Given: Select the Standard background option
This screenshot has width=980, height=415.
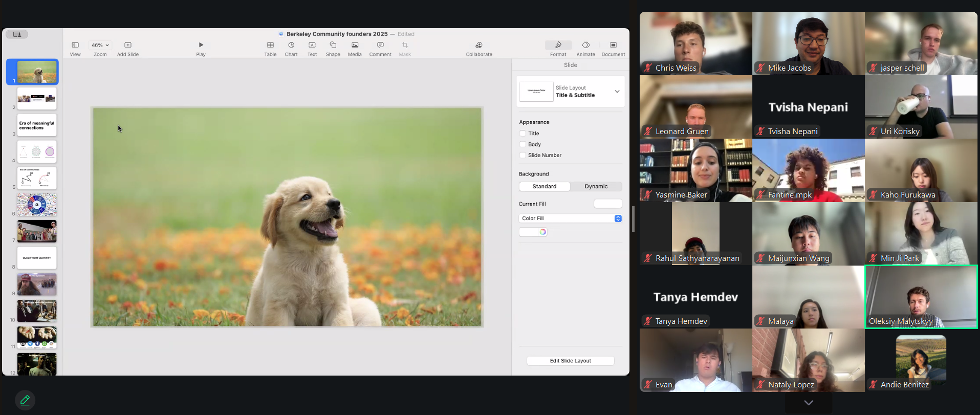Looking at the screenshot, I should (545, 186).
